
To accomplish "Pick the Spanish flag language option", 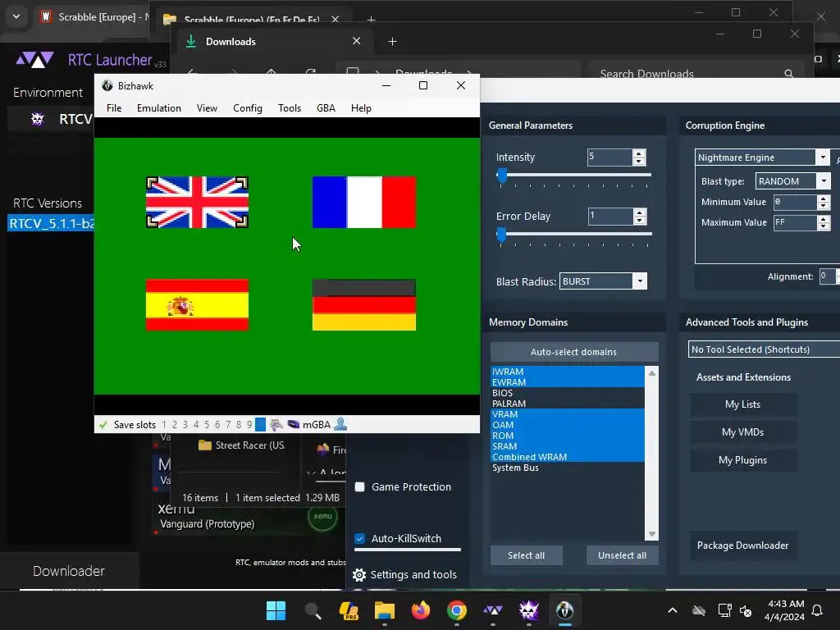I will click(197, 305).
